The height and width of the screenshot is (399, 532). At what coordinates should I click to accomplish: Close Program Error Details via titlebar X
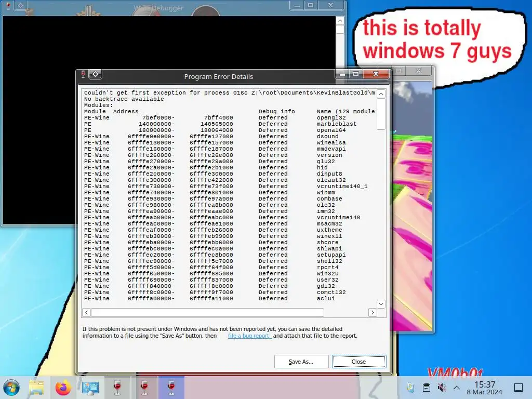[376, 74]
